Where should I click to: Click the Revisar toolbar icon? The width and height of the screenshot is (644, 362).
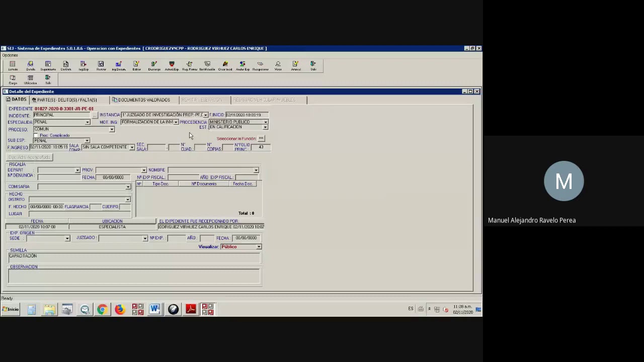pyautogui.click(x=101, y=66)
